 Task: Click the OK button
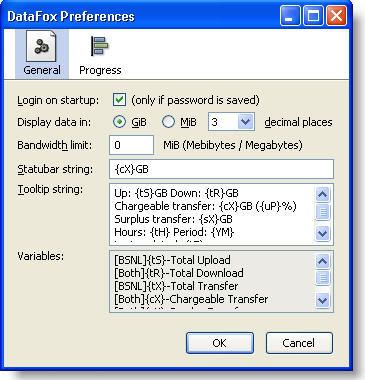pos(220,343)
